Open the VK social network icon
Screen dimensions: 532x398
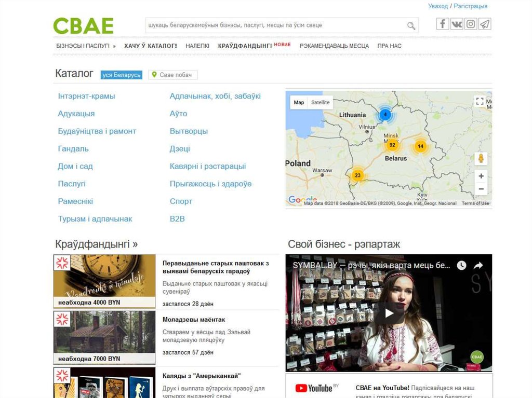457,24
